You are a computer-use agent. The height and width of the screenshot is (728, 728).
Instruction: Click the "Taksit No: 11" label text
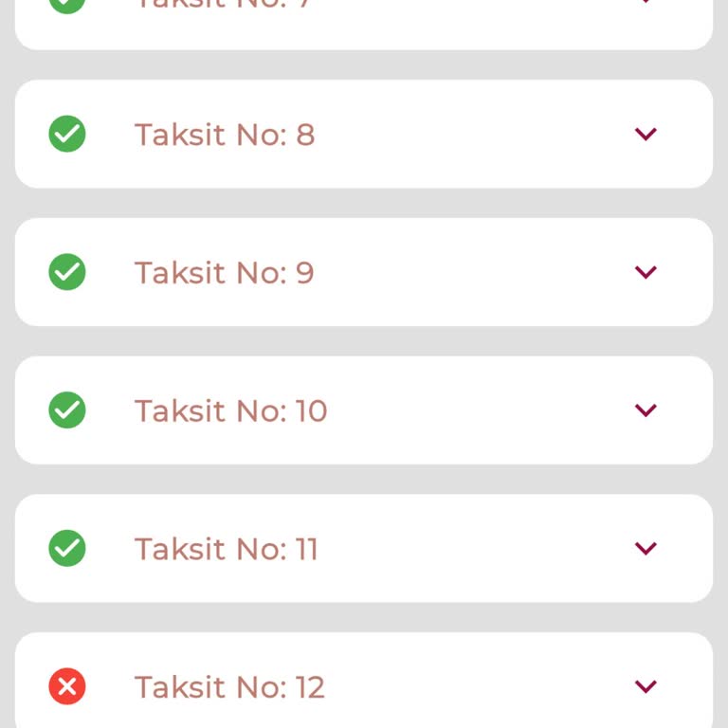coord(227,549)
